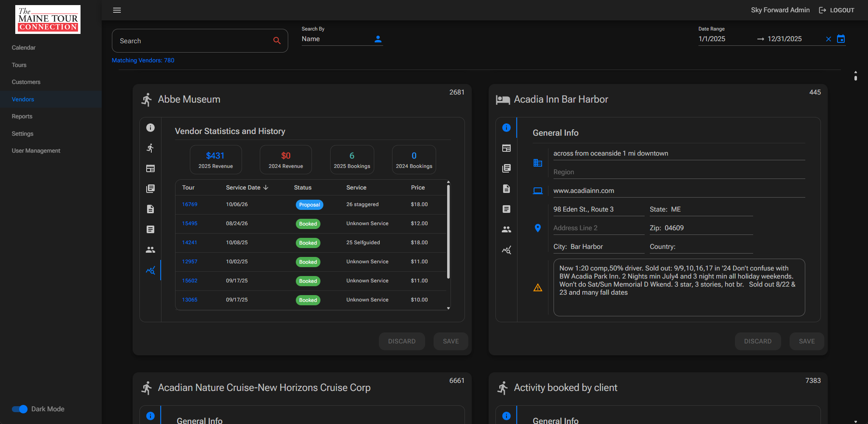Toggle the hamburger menu
This screenshot has width=868, height=424.
(117, 10)
